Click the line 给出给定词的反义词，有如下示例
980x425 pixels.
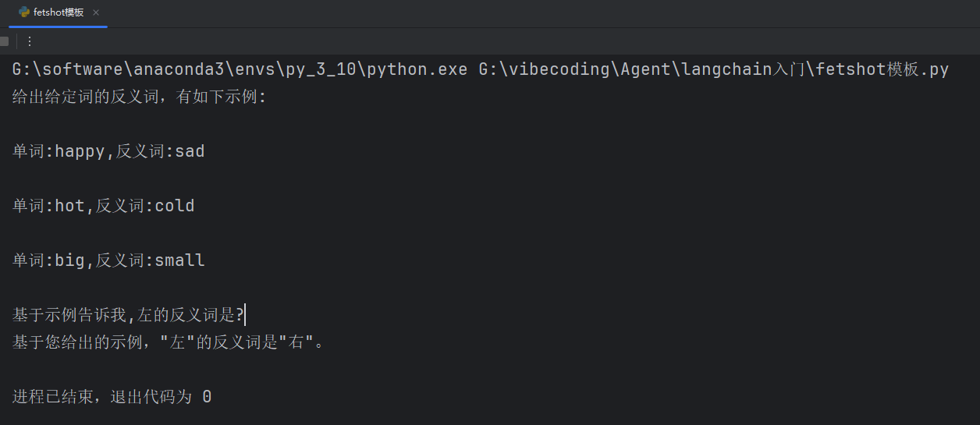[140, 97]
